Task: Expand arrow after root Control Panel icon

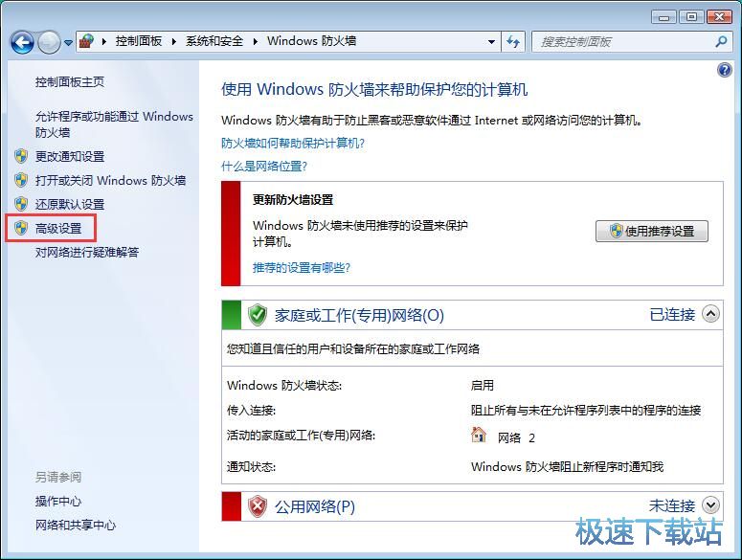Action: [104, 41]
